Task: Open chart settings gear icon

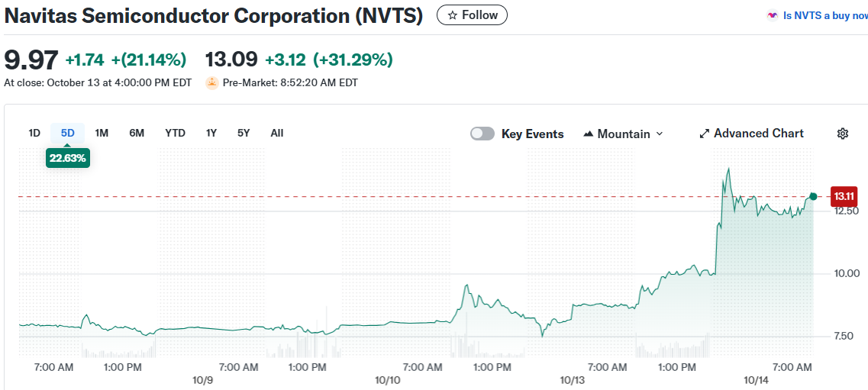Action: click(x=843, y=134)
